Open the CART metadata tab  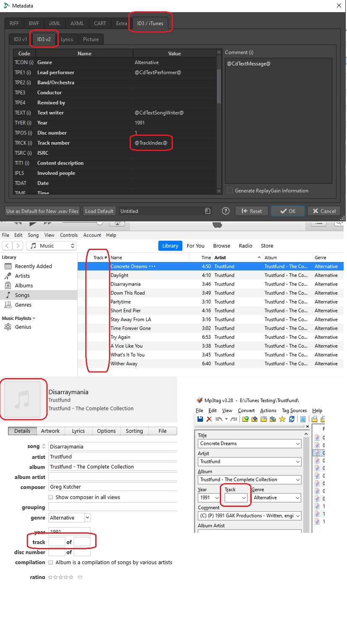tap(100, 23)
